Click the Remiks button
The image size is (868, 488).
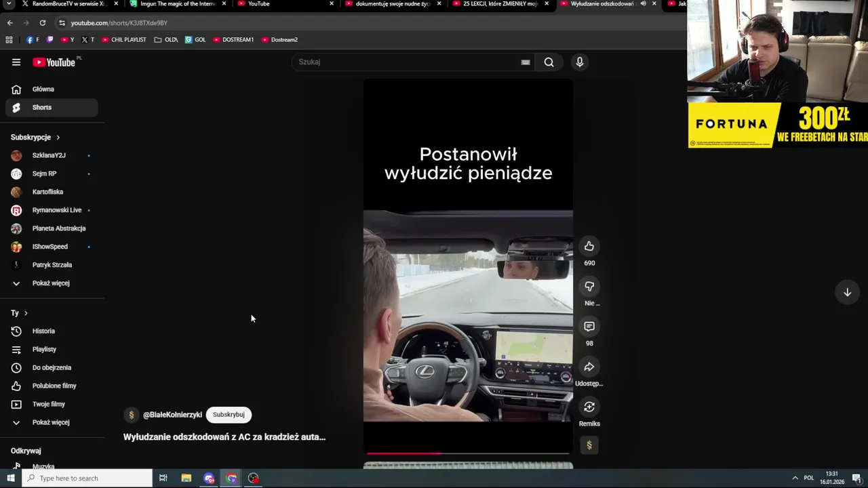point(589,407)
